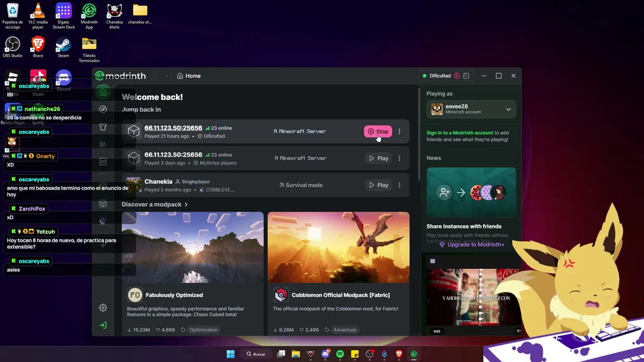Open more options for Dificultad server row

[399, 132]
